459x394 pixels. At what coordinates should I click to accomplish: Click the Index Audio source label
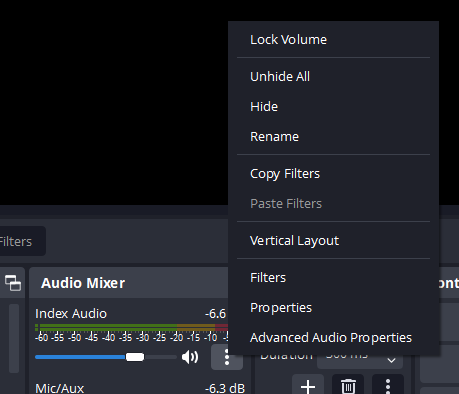(x=71, y=314)
